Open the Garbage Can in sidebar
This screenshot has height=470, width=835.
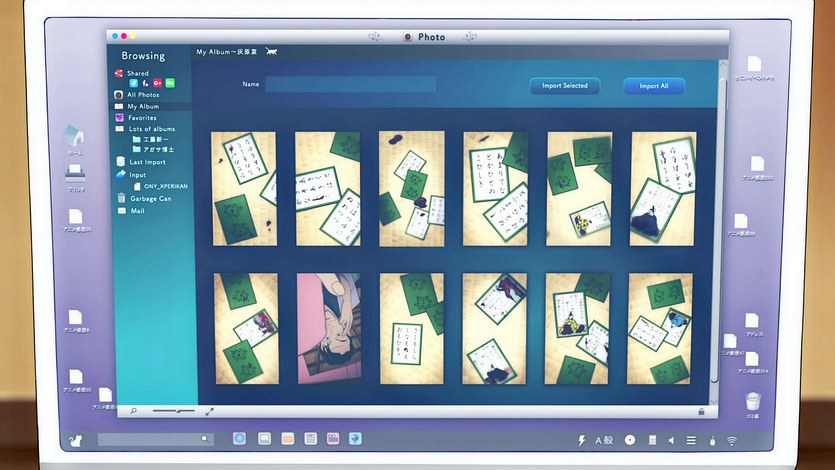pyautogui.click(x=149, y=198)
